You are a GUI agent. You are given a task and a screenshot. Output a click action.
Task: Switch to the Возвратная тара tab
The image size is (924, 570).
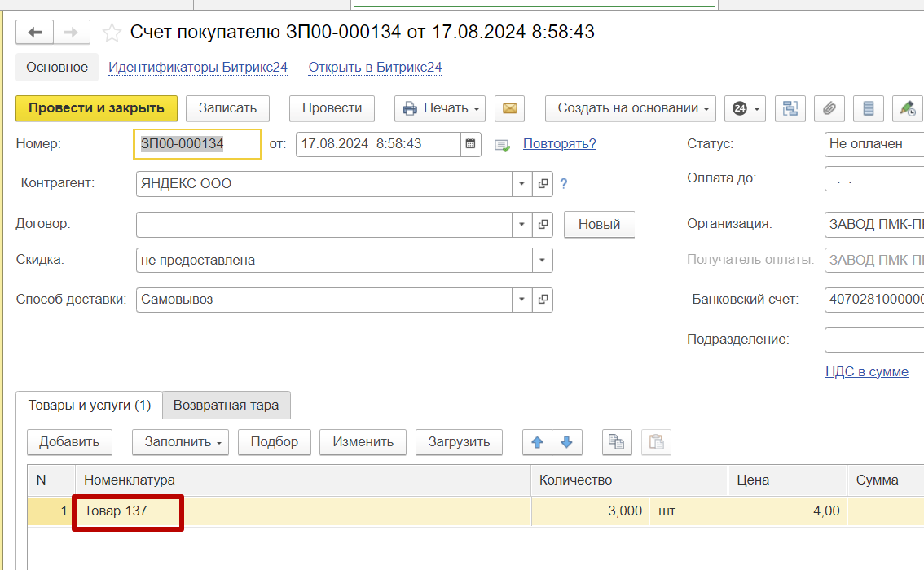tap(227, 405)
